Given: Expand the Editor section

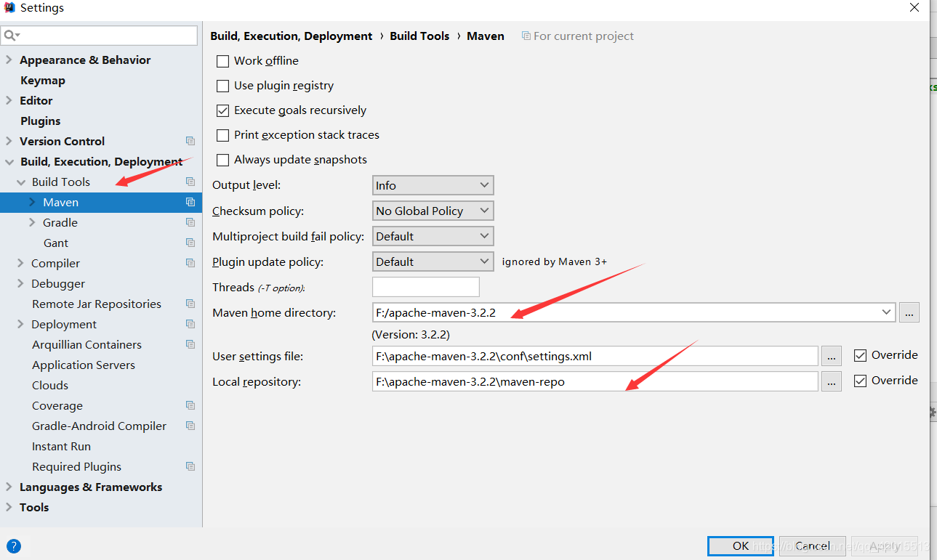Looking at the screenshot, I should click(x=9, y=100).
